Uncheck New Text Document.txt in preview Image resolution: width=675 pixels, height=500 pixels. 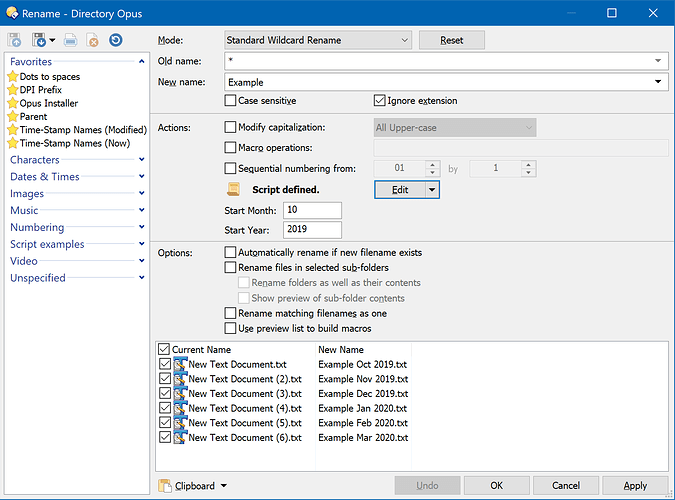pyautogui.click(x=165, y=364)
